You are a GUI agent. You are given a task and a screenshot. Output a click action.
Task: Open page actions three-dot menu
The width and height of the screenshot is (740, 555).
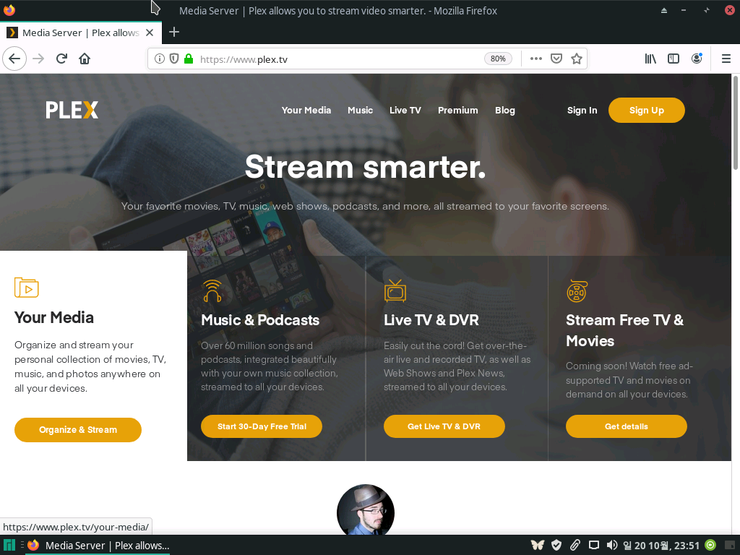pos(536,59)
